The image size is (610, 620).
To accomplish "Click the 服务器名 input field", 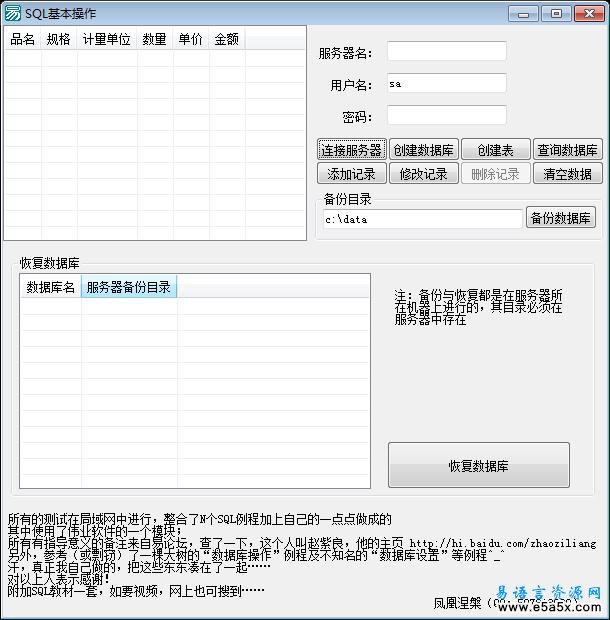I will point(447,51).
